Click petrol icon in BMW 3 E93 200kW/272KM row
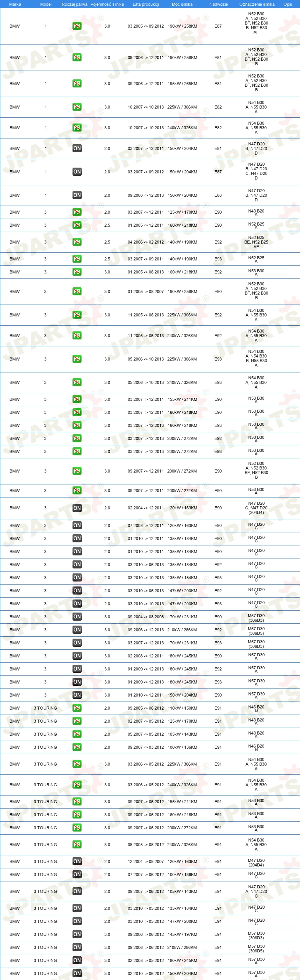 pyautogui.click(x=77, y=451)
